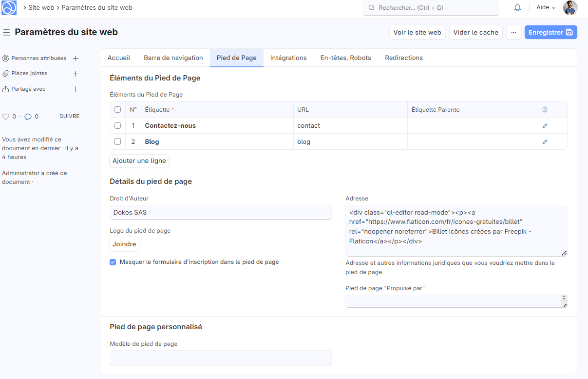The width and height of the screenshot is (588, 379).
Task: Add a footer element with Ajouter une ligne
Action: [x=139, y=160]
